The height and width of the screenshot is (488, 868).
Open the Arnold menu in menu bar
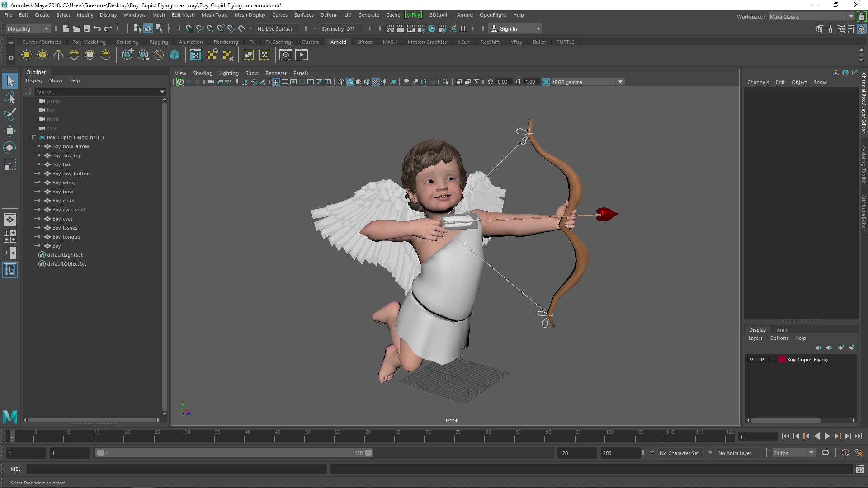[465, 15]
